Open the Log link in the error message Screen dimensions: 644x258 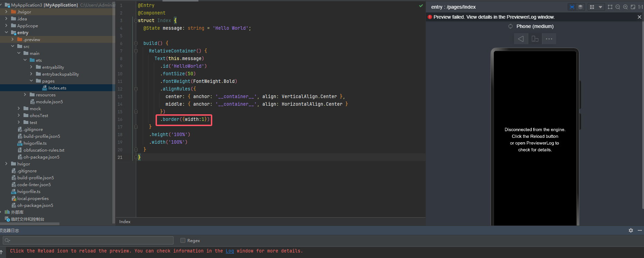click(x=230, y=251)
